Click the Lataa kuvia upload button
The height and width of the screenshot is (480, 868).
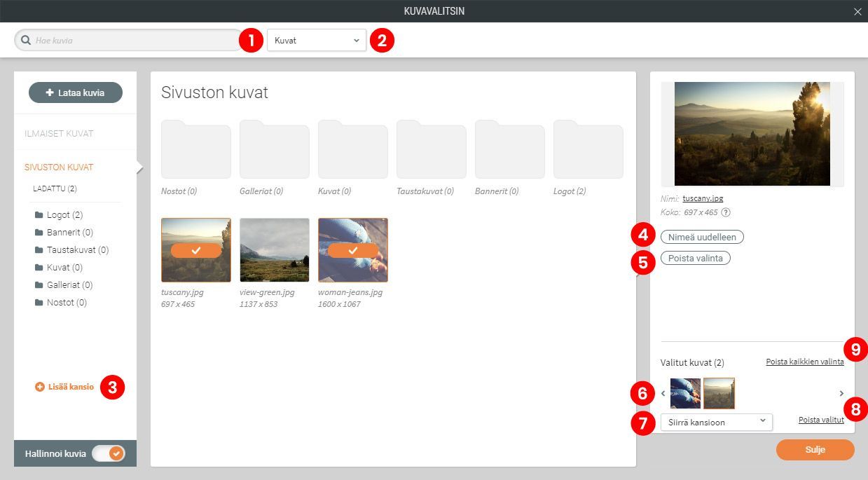tap(76, 92)
